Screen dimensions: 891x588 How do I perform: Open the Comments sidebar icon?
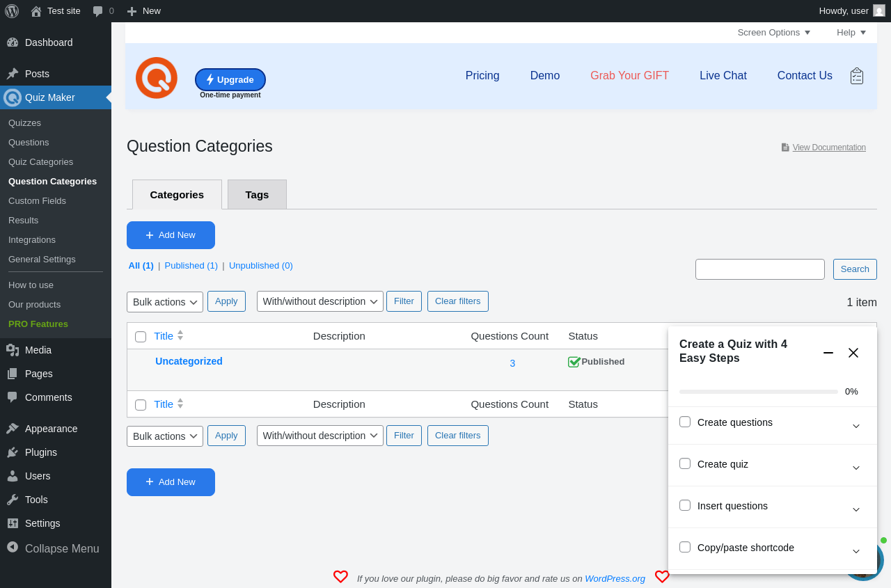point(13,397)
